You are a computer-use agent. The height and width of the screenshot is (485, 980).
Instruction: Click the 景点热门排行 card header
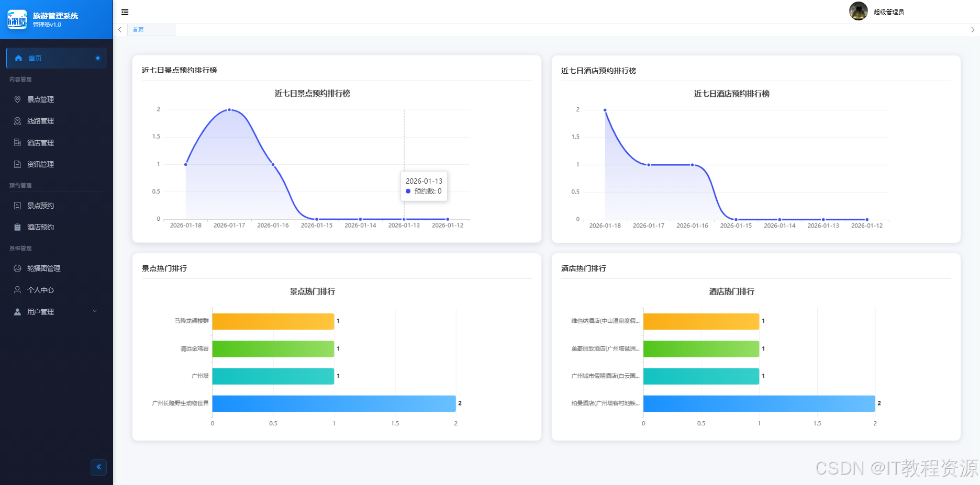pos(164,268)
